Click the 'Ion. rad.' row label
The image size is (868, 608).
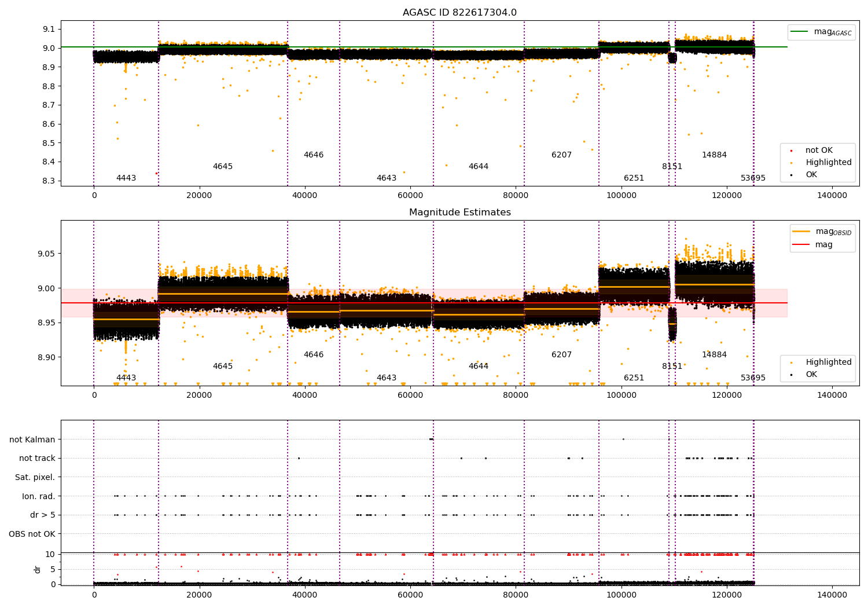(x=39, y=496)
